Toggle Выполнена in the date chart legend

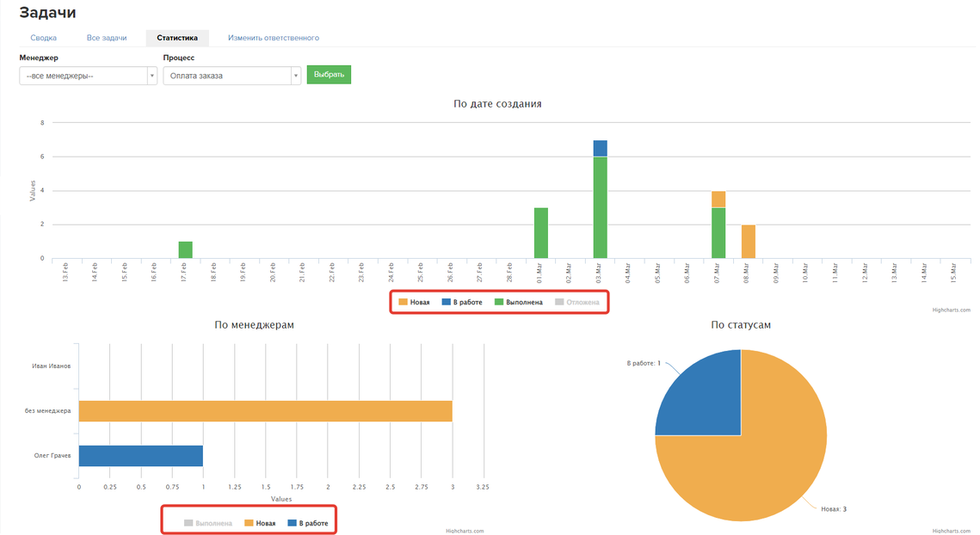coord(518,302)
